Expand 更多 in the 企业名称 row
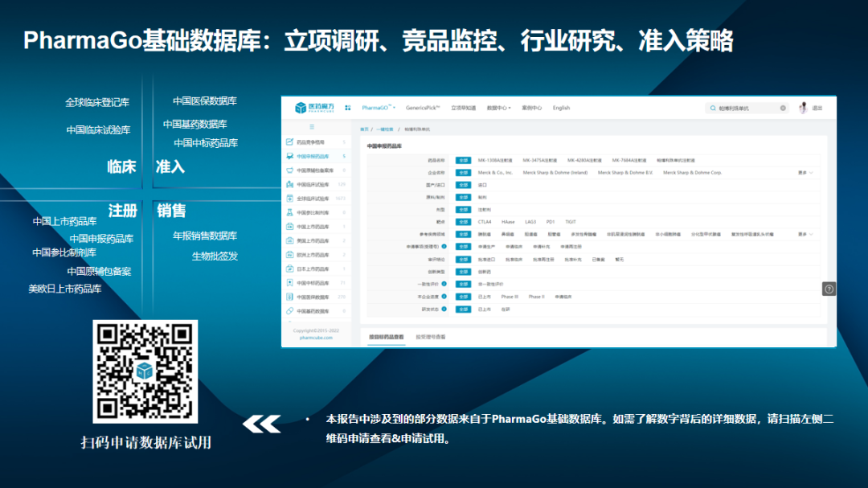868x488 pixels. point(805,173)
